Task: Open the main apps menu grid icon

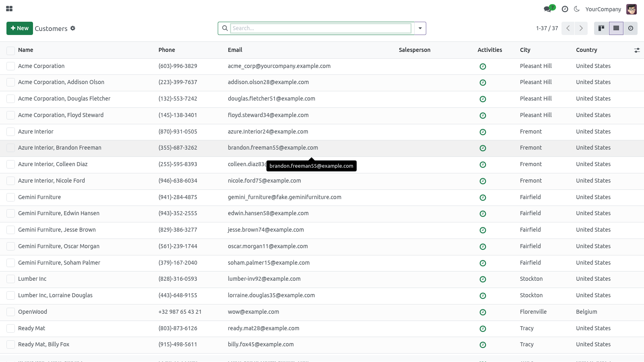Action: [x=9, y=8]
